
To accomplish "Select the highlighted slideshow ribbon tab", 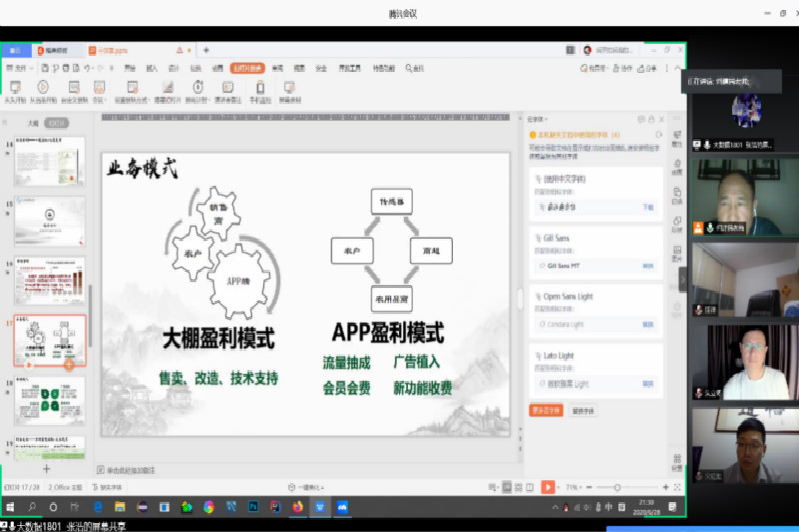I will 246,68.
